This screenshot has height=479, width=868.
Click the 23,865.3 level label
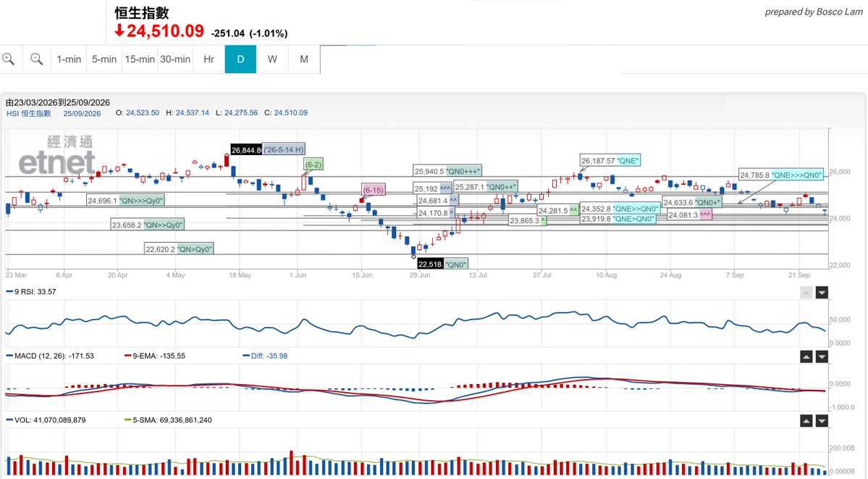pos(528,220)
